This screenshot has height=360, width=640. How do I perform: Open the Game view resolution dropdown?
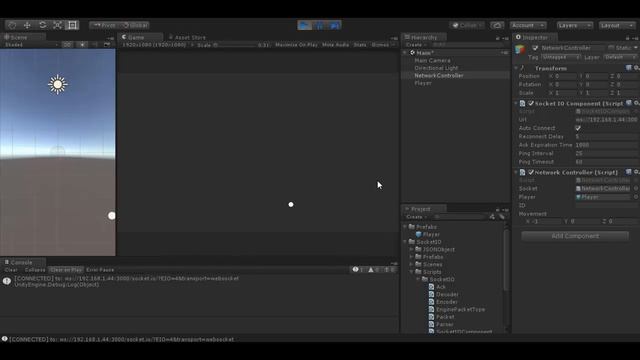point(157,45)
